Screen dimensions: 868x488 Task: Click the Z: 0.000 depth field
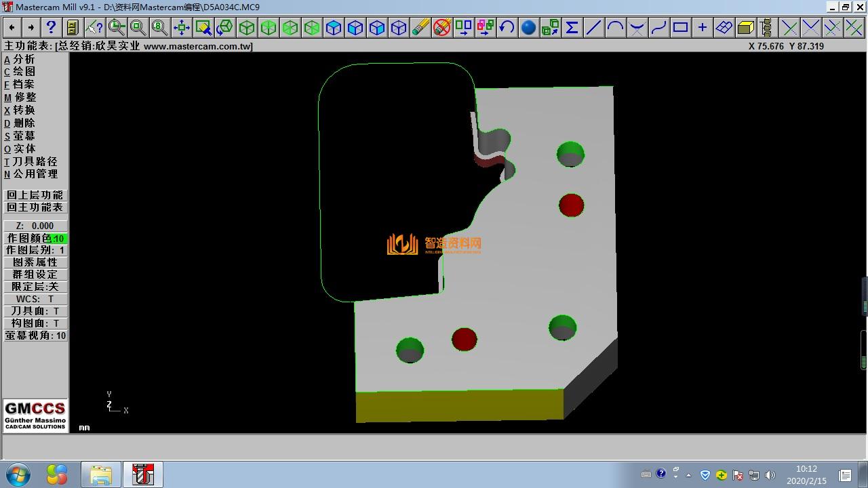pos(35,226)
